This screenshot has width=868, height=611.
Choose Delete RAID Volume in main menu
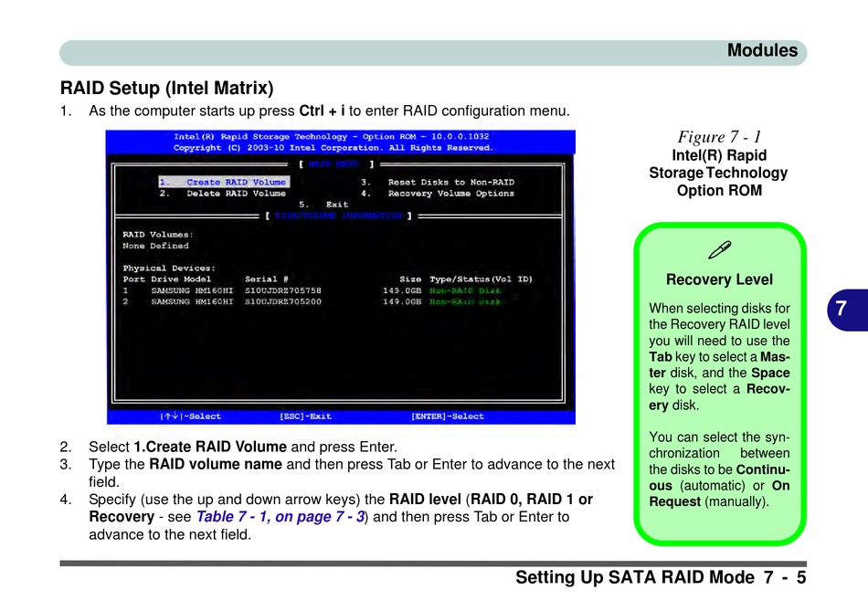click(223, 194)
